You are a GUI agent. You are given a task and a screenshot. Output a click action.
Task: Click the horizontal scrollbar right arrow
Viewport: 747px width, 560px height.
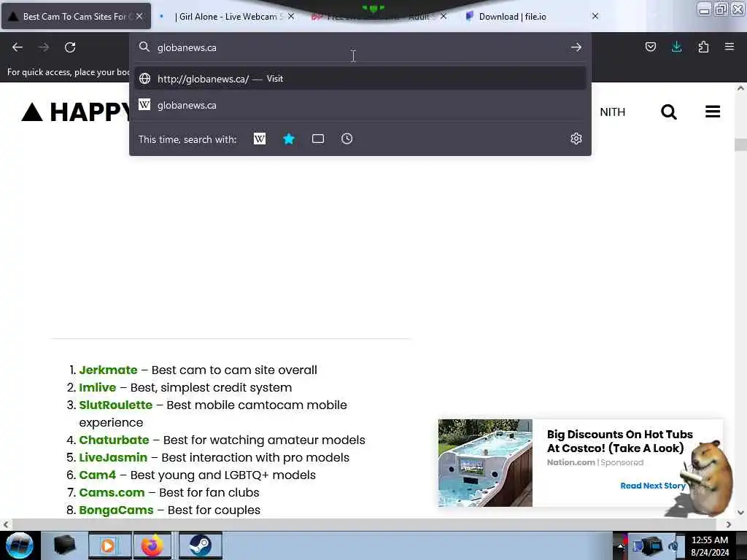pos(729,524)
